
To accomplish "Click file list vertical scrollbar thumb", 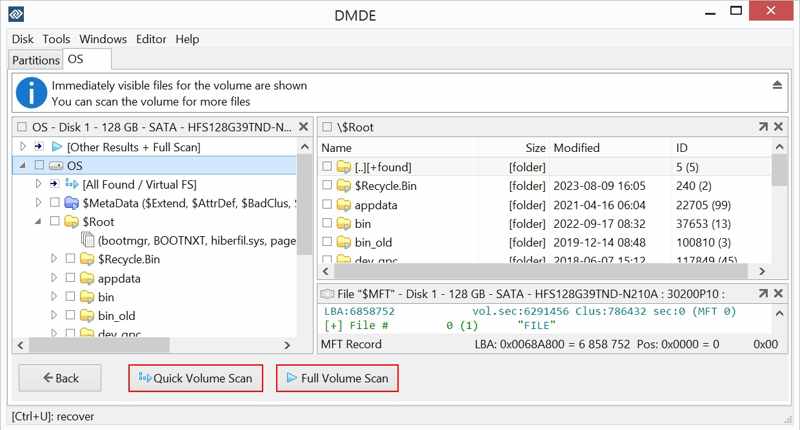I will 779,170.
